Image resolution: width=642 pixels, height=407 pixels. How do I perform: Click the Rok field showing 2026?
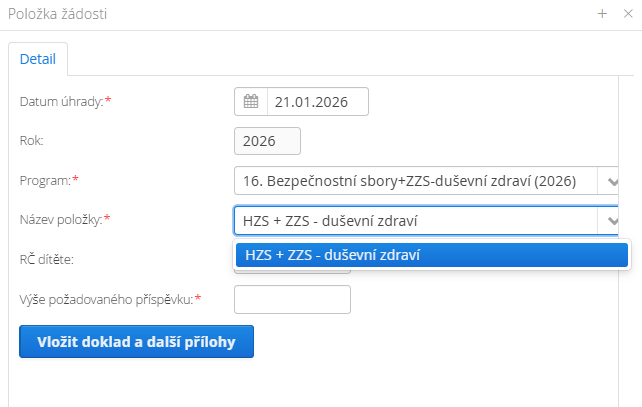(x=267, y=141)
